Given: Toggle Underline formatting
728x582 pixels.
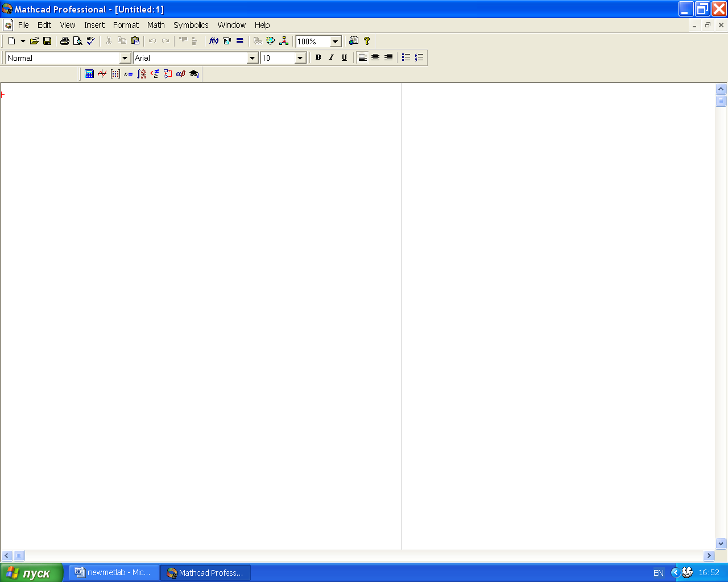Looking at the screenshot, I should [x=344, y=57].
